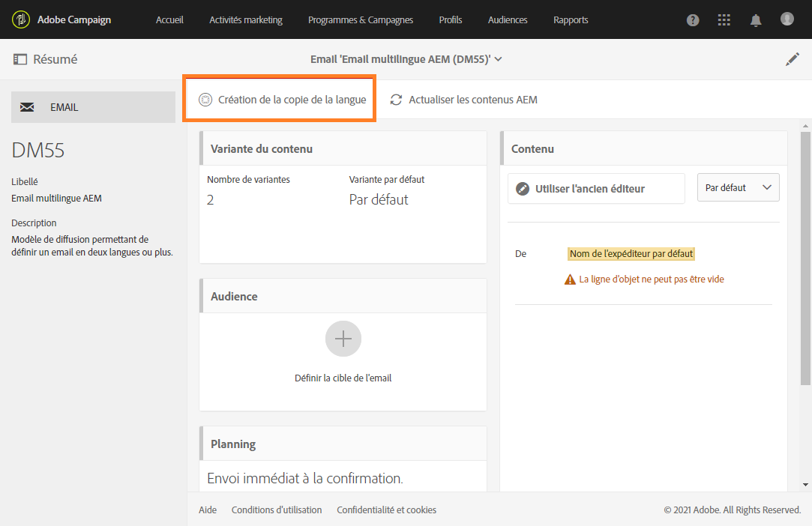
Task: Open Activités marketing menu
Action: 246,19
